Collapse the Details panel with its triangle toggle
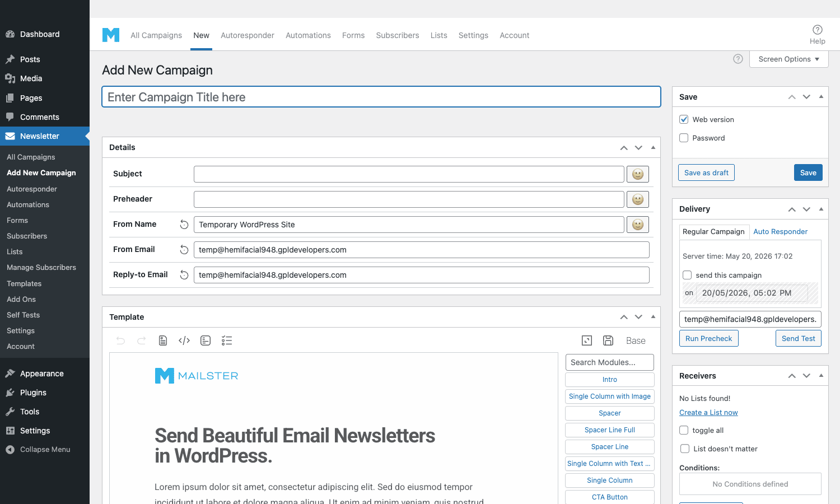The height and width of the screenshot is (504, 840). 653,147
